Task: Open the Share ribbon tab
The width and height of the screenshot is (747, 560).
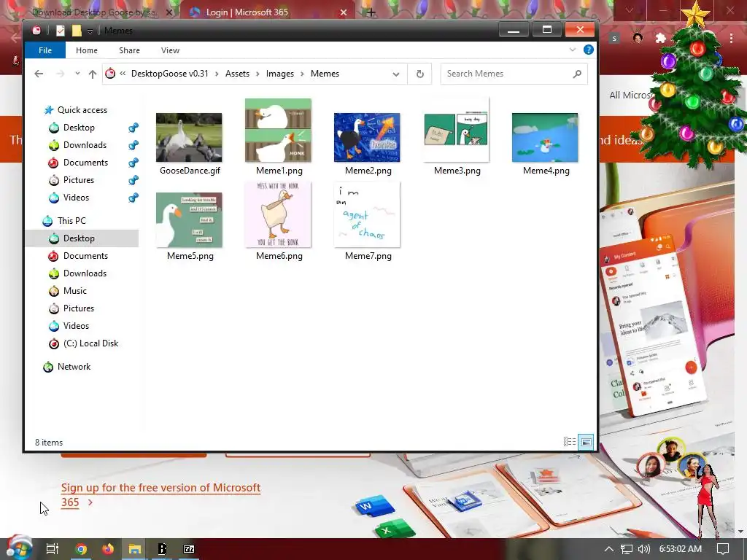Action: click(130, 50)
